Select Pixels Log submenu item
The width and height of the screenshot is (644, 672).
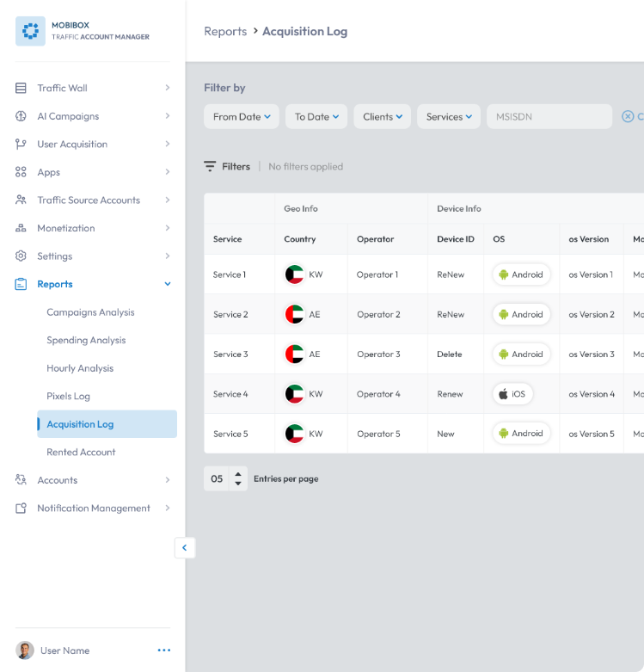point(69,396)
